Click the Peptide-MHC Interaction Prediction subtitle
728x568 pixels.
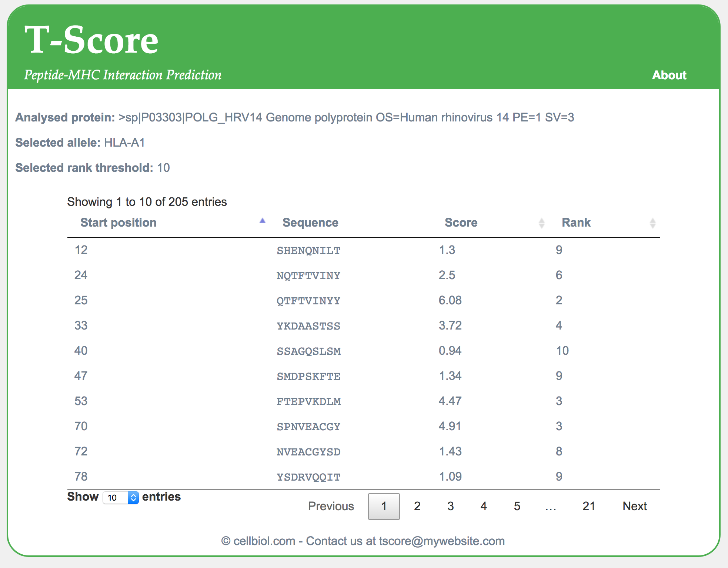coord(123,75)
